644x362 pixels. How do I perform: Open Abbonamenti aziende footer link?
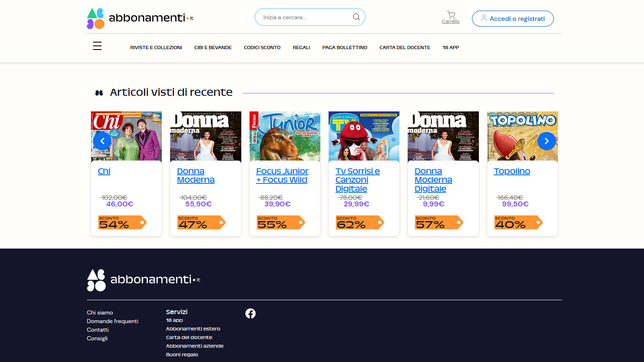point(195,346)
